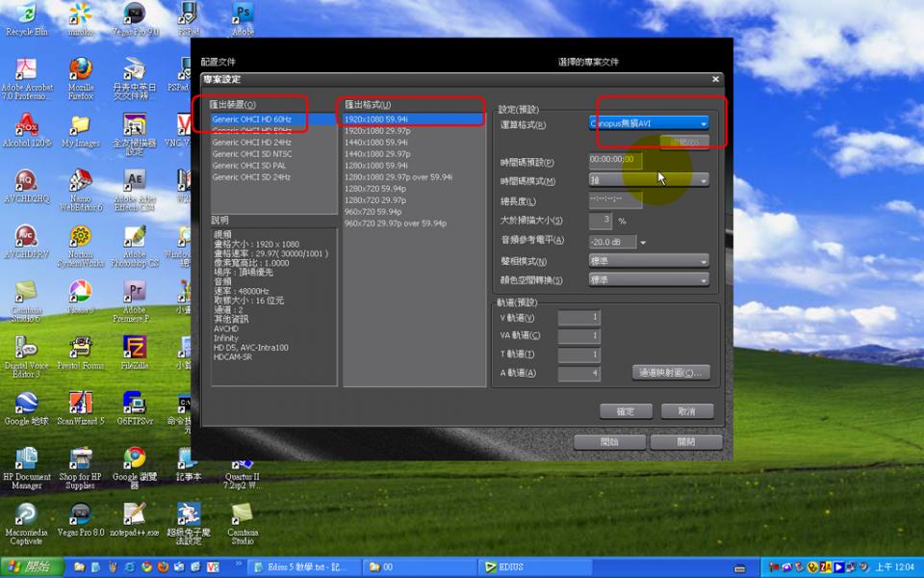Open the color space conversion dropdown
The image size is (924, 578).
(x=649, y=279)
